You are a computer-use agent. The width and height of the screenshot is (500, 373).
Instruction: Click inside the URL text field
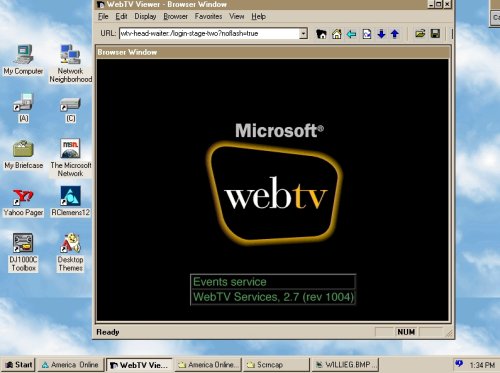(x=209, y=33)
